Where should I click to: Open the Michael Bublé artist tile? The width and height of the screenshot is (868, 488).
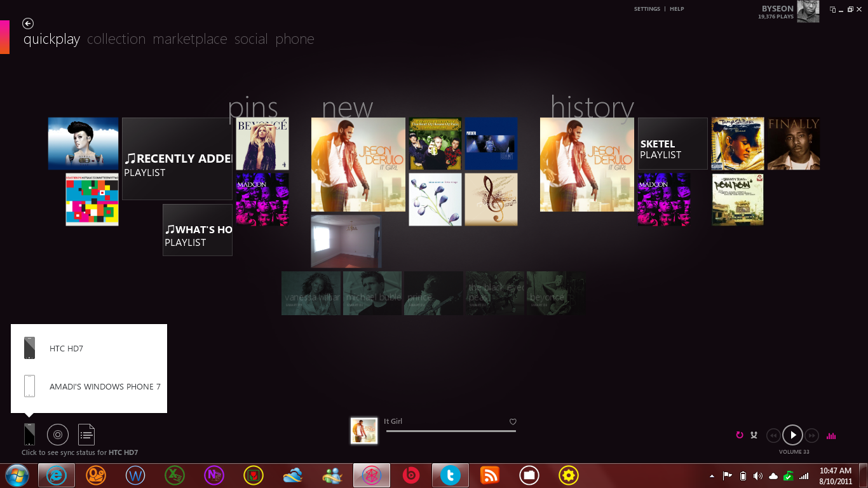coord(372,294)
